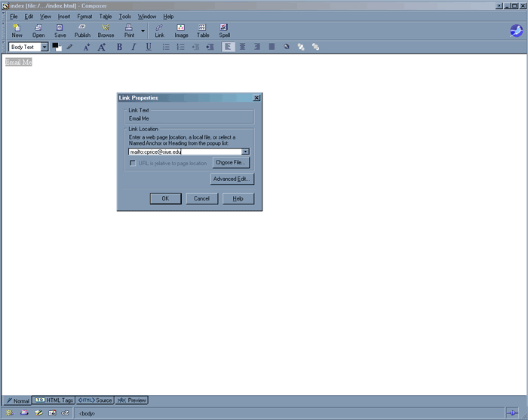528x420 pixels.
Task: Click the Save toolbar icon
Action: pos(60,30)
